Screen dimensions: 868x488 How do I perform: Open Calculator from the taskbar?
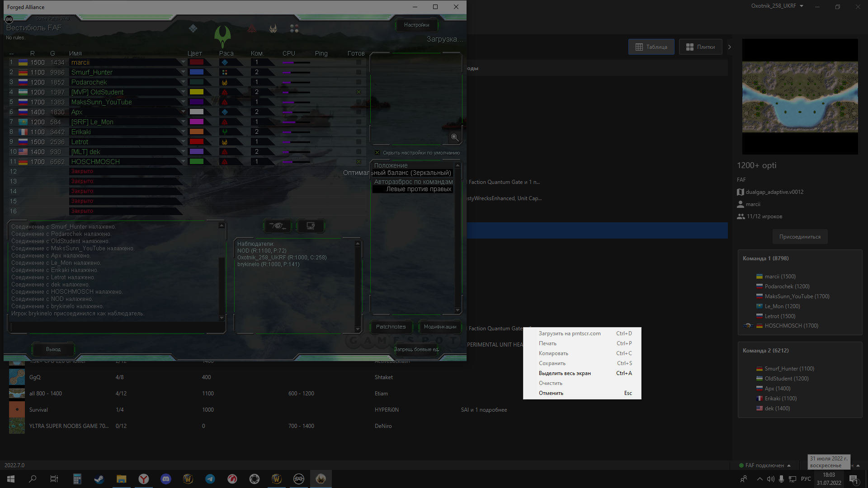click(x=77, y=479)
